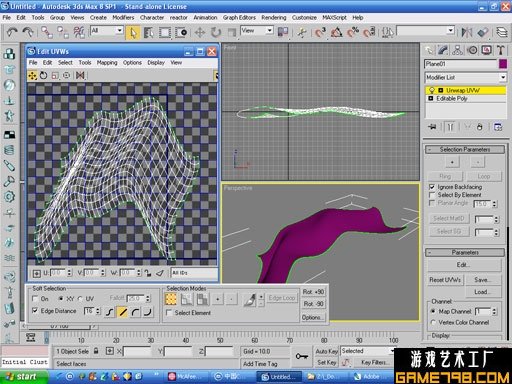Click the Rot. +90 button
The width and height of the screenshot is (512, 384).
pos(313,292)
